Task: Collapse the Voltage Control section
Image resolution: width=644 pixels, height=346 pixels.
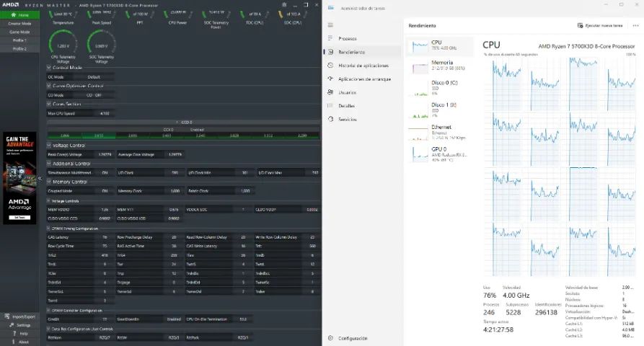Action: pos(49,146)
